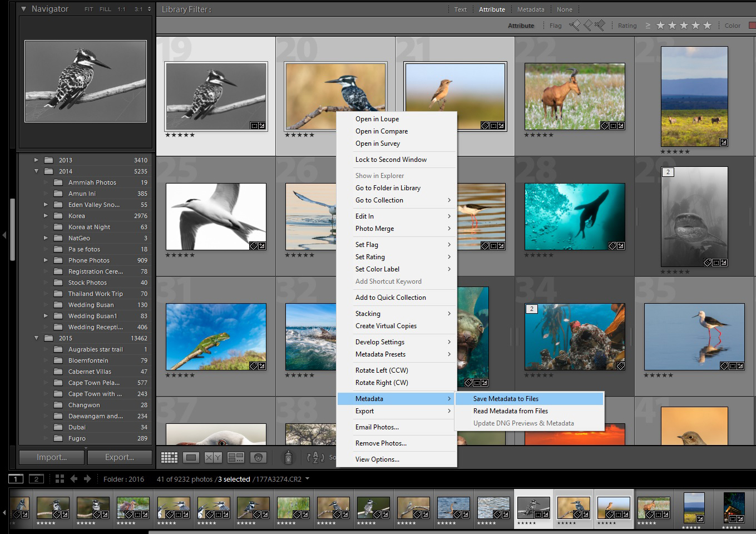Click the rating comparison '≥' symbol
The image size is (756, 534).
[648, 26]
